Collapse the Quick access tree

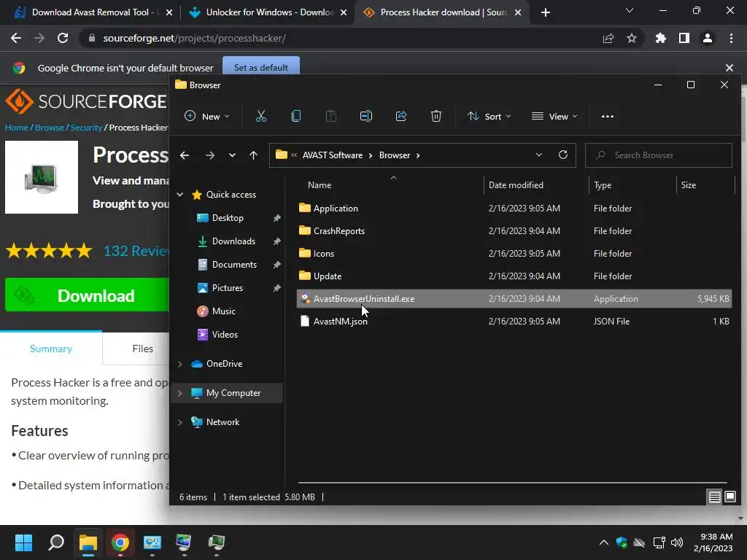179,194
